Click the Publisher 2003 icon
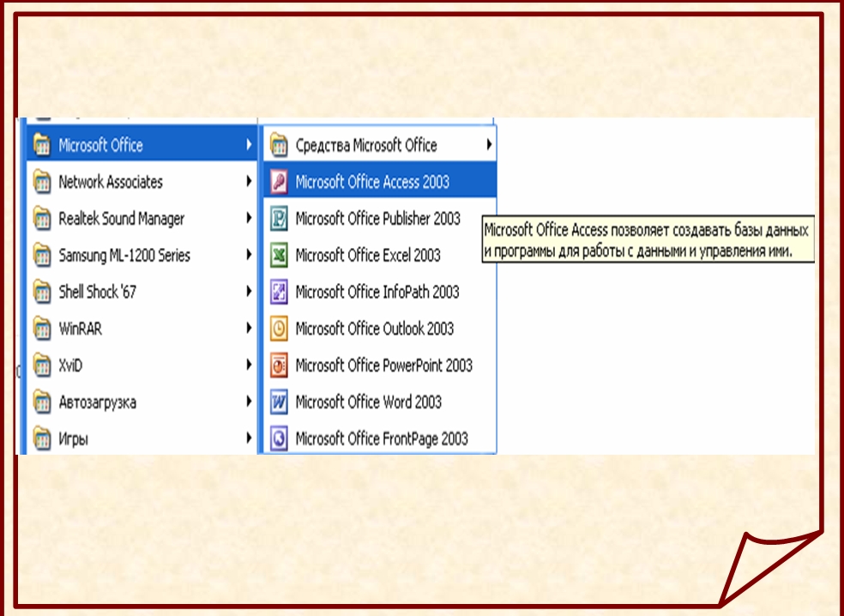The width and height of the screenshot is (844, 616). [279, 218]
